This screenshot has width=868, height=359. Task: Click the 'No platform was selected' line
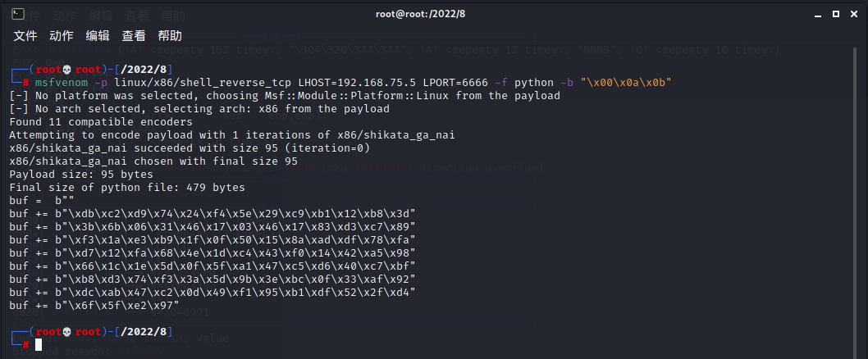point(285,96)
